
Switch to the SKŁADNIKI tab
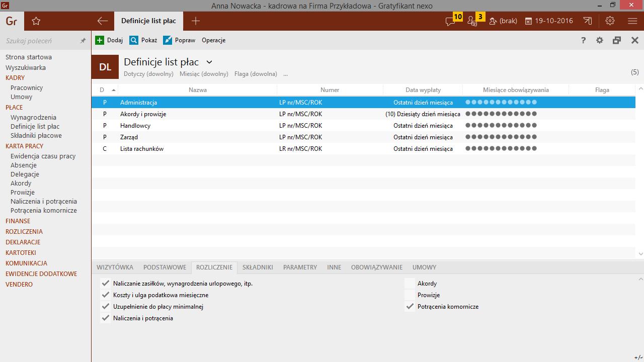click(258, 267)
